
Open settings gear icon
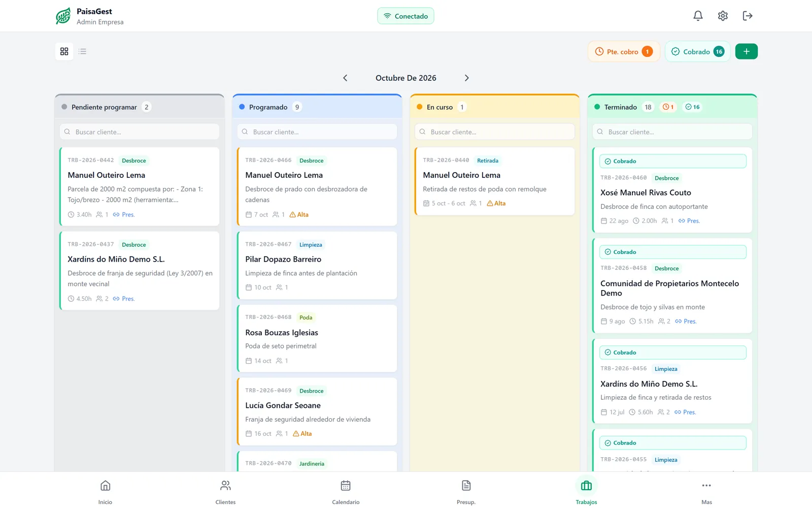click(723, 16)
